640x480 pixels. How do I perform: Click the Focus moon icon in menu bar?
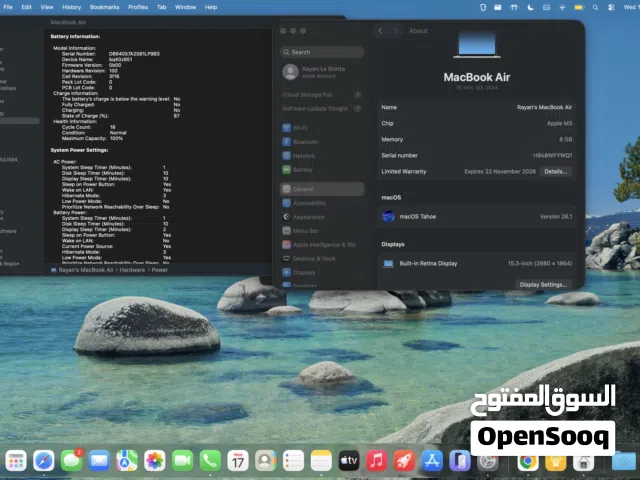tap(530, 7)
